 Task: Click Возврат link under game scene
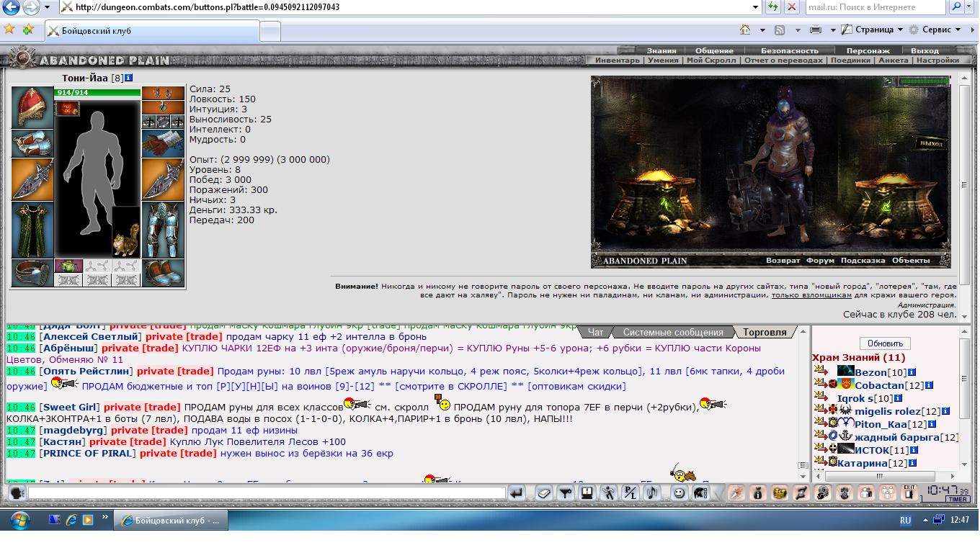coord(783,261)
